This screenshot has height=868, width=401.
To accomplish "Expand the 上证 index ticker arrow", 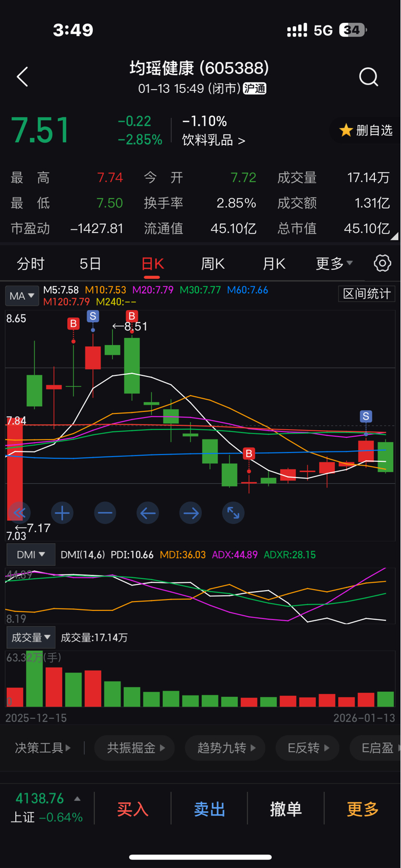I will [x=77, y=799].
